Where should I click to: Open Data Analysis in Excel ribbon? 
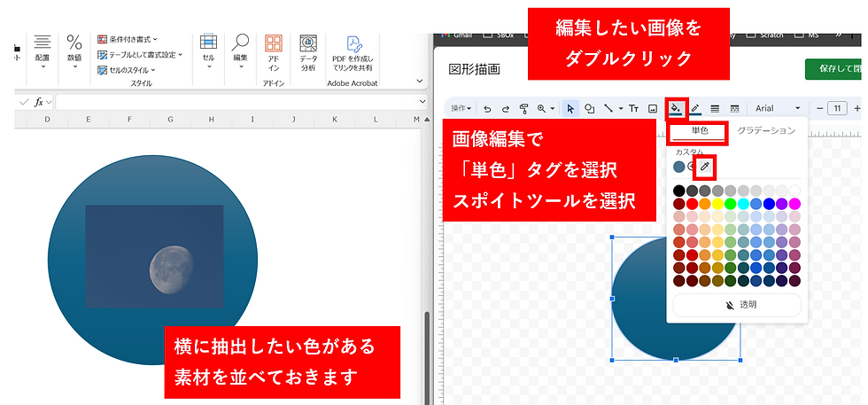pos(308,53)
